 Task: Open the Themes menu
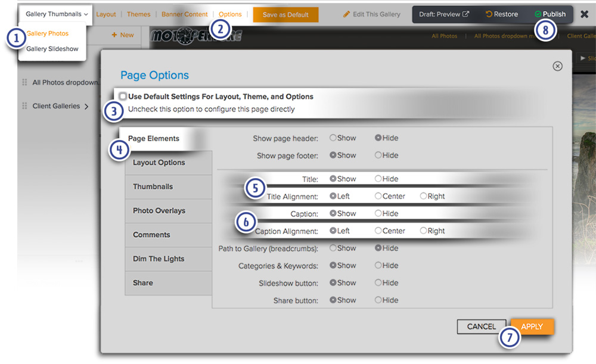coord(138,14)
